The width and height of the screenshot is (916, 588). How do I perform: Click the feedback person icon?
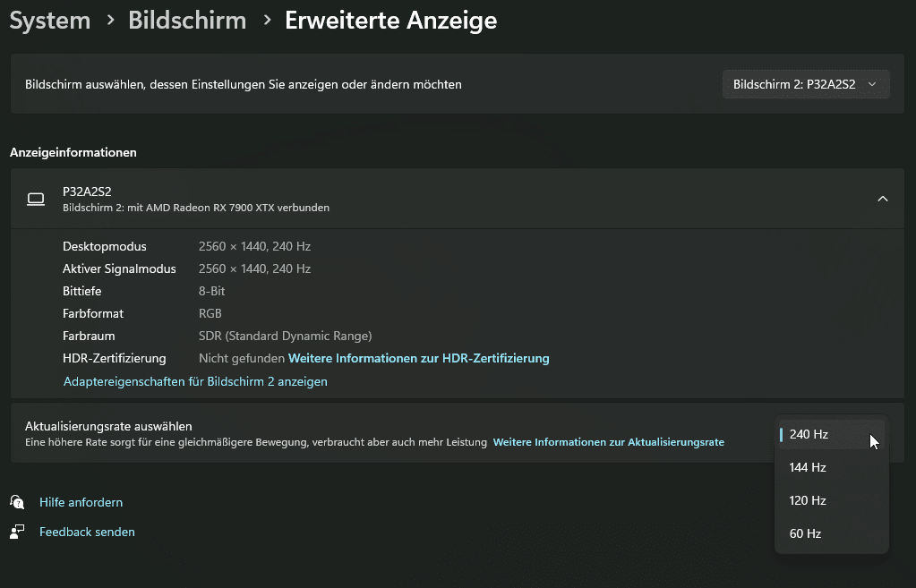17,532
